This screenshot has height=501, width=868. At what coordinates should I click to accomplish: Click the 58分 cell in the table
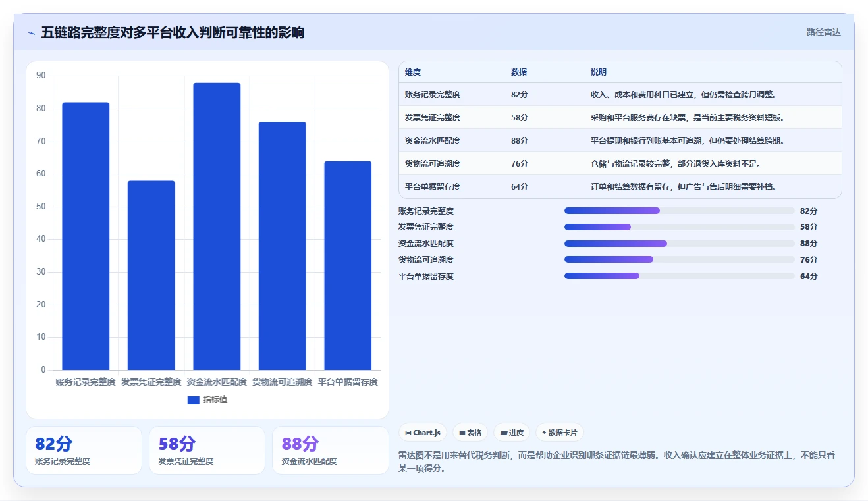pos(520,118)
